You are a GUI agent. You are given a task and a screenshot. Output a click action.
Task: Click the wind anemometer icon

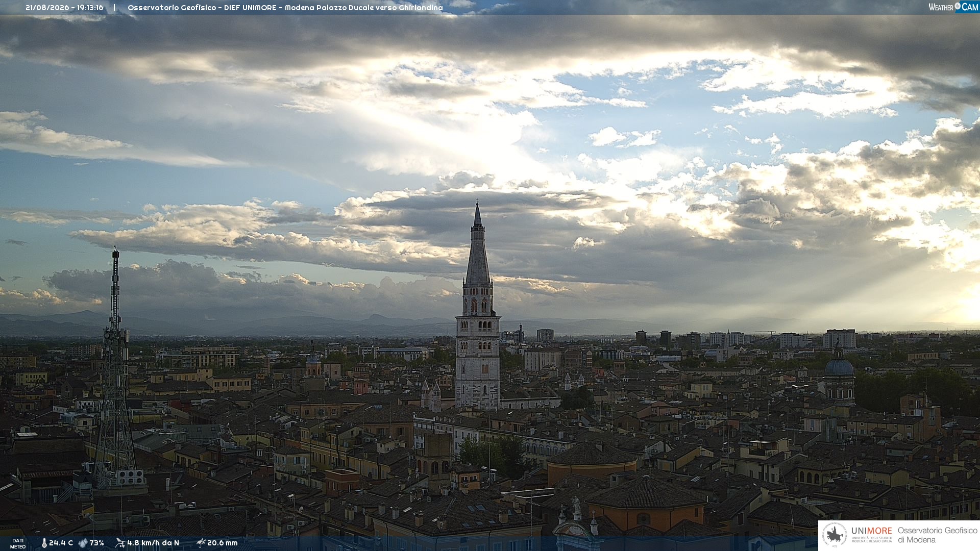(x=120, y=543)
